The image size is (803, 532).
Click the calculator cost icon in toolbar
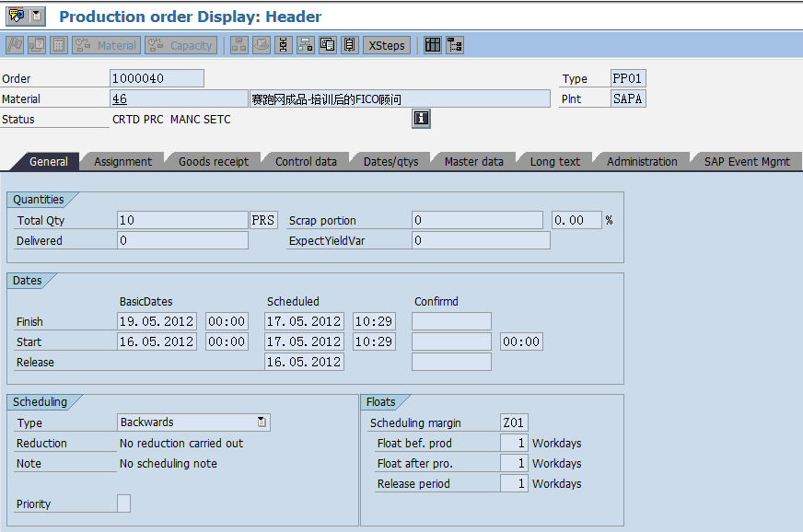tap(59, 45)
